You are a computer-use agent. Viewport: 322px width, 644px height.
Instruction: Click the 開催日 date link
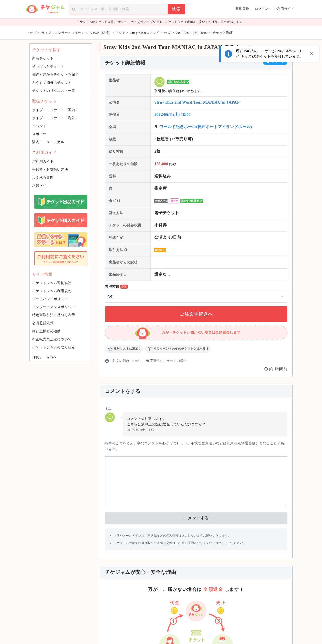tap(172, 115)
